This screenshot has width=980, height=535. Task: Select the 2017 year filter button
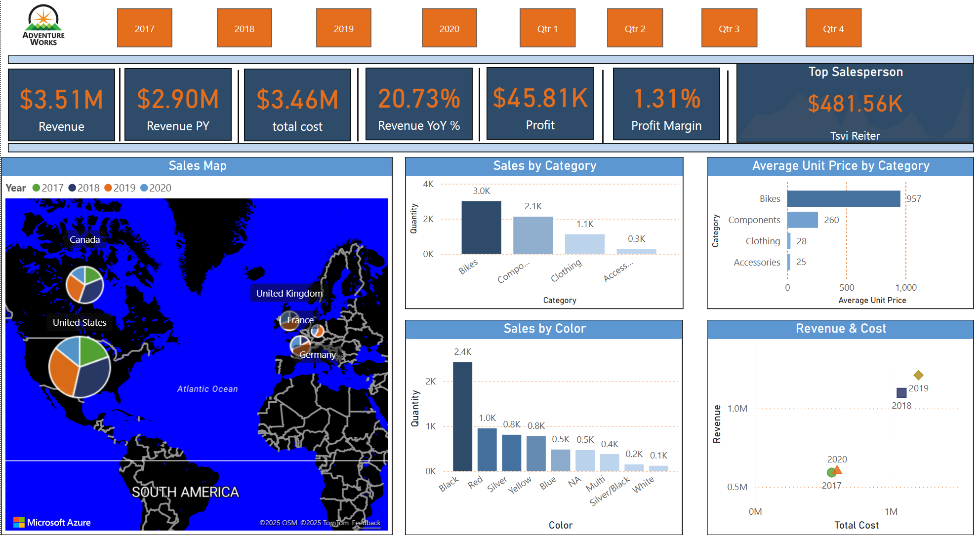(144, 28)
